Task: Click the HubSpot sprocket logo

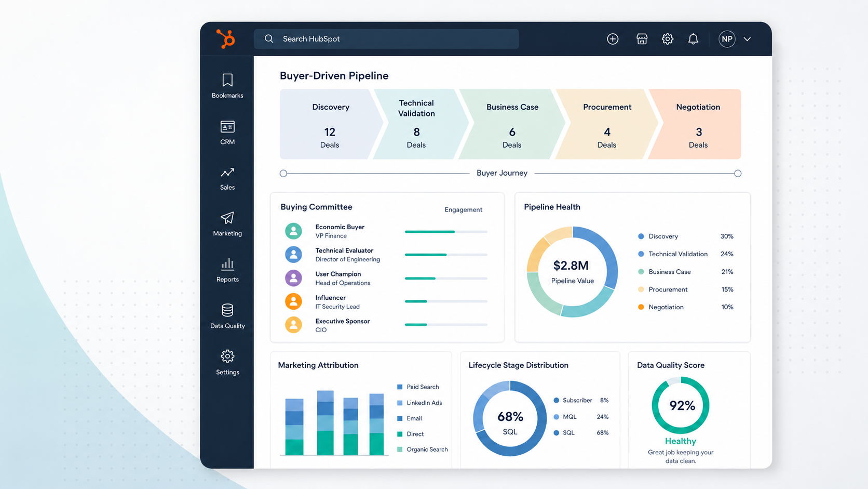Action: [x=226, y=39]
